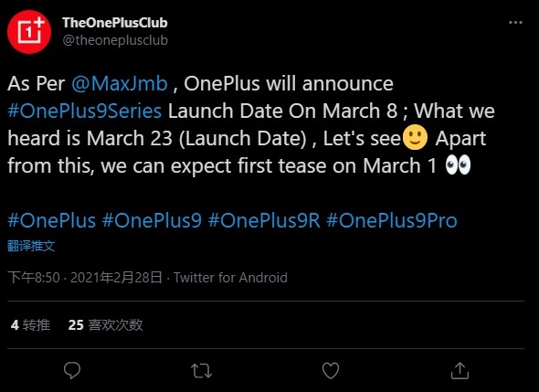Click the 下午8:50 2021年2月28日 timestamp
The height and width of the screenshot is (392, 539).
click(x=85, y=278)
